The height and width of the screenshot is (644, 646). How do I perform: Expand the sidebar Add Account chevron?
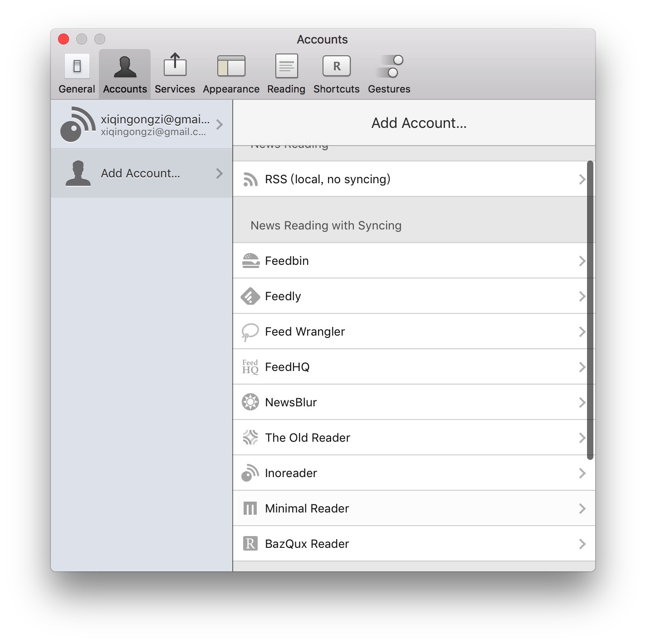pyautogui.click(x=220, y=173)
